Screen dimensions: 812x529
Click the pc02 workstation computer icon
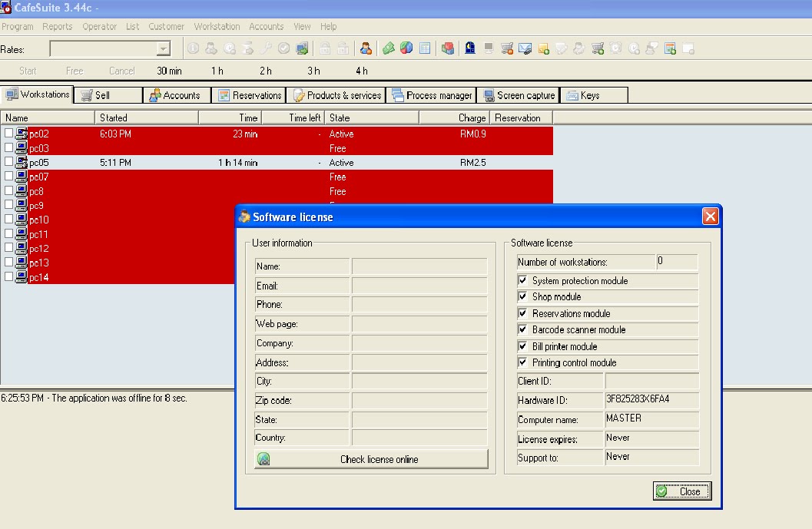(22, 134)
